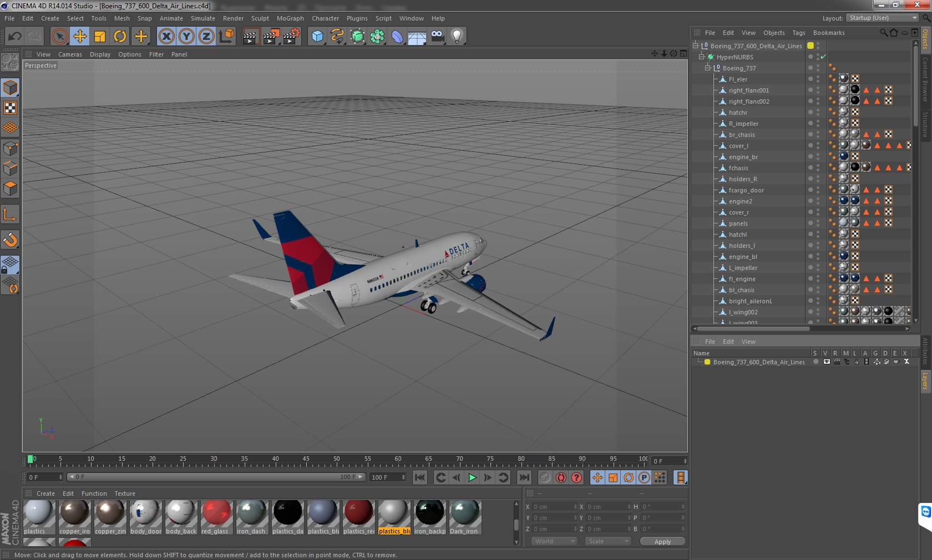Screen dimensions: 932x560
Task: Play the animation forward
Action: tap(472, 477)
